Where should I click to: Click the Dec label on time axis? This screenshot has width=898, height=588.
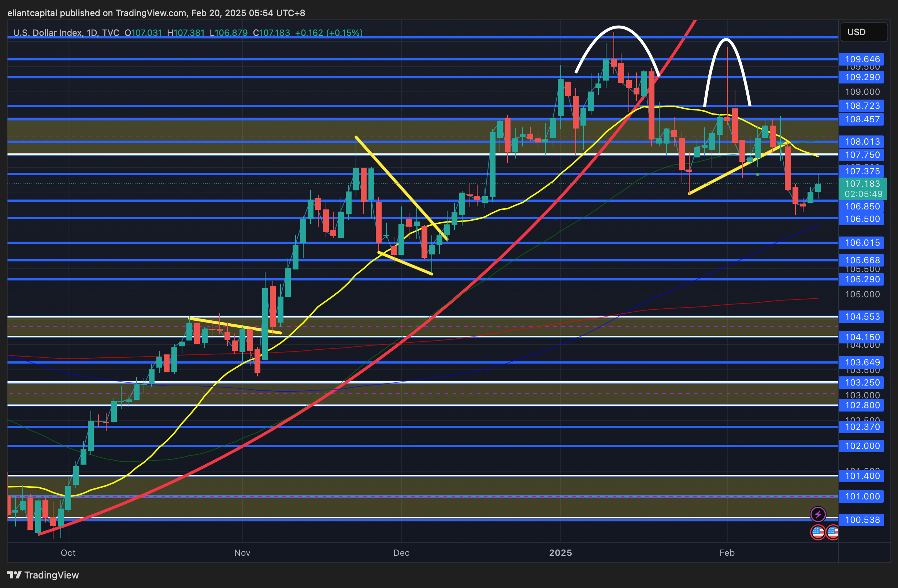[x=401, y=552]
